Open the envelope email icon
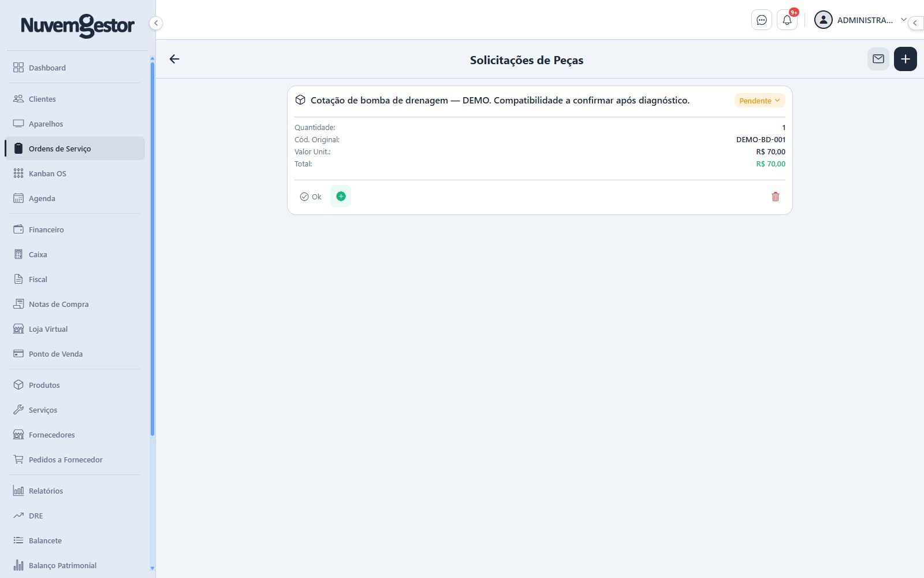The width and height of the screenshot is (924, 578). pos(878,59)
